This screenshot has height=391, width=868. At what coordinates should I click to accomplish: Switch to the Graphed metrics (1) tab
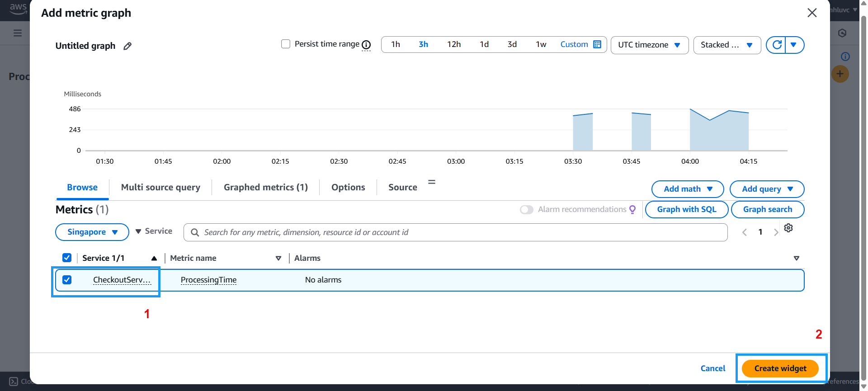(x=265, y=187)
